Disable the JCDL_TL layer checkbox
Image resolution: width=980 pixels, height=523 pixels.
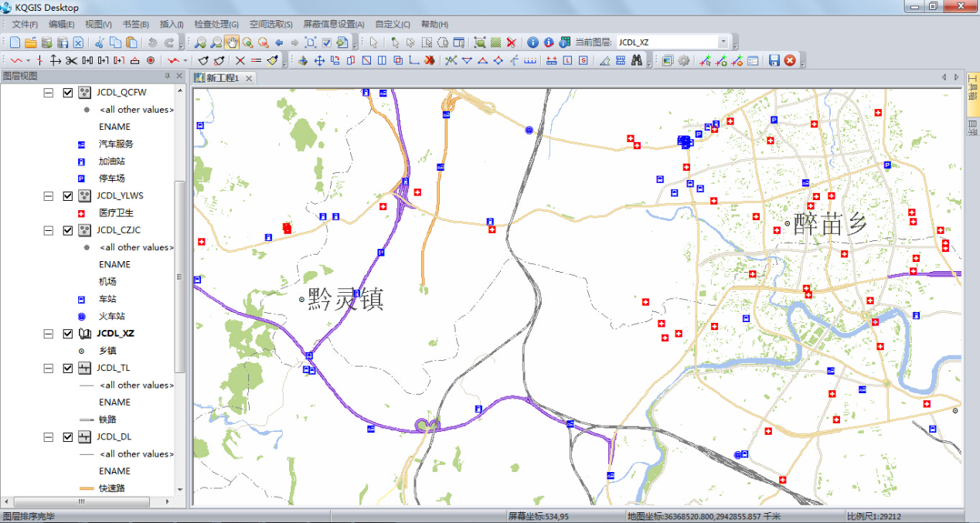68,368
